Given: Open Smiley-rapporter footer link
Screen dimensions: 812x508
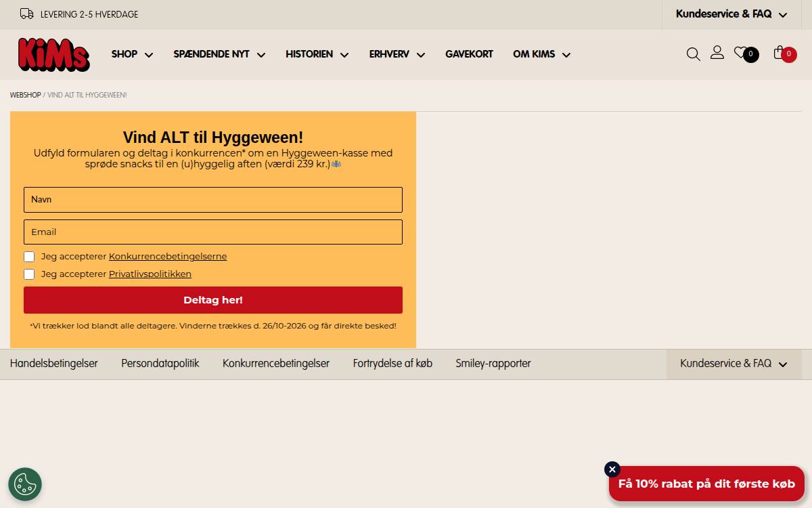Looking at the screenshot, I should (x=493, y=364).
